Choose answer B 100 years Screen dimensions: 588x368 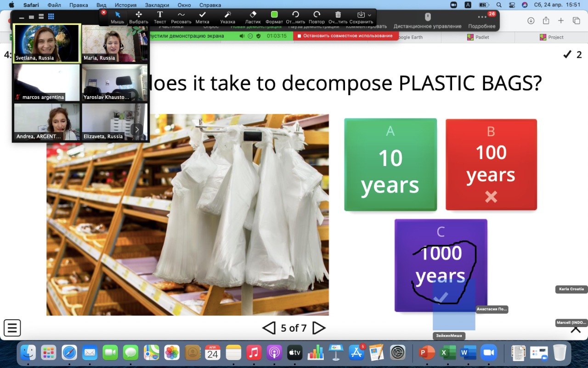tap(491, 165)
